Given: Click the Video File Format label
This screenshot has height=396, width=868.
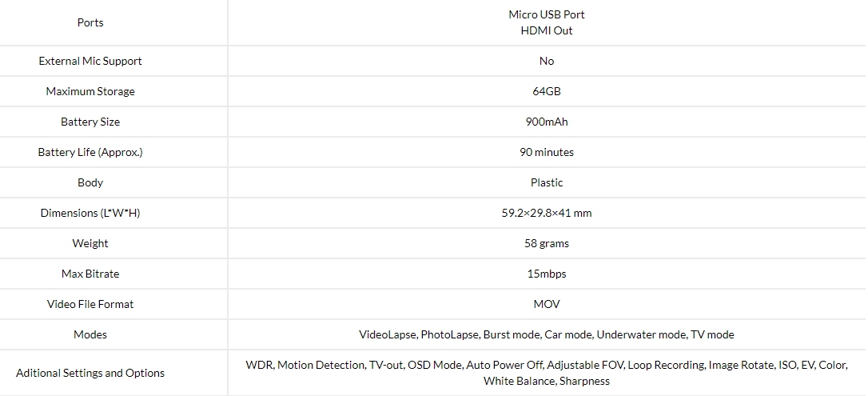Looking at the screenshot, I should 90,304.
